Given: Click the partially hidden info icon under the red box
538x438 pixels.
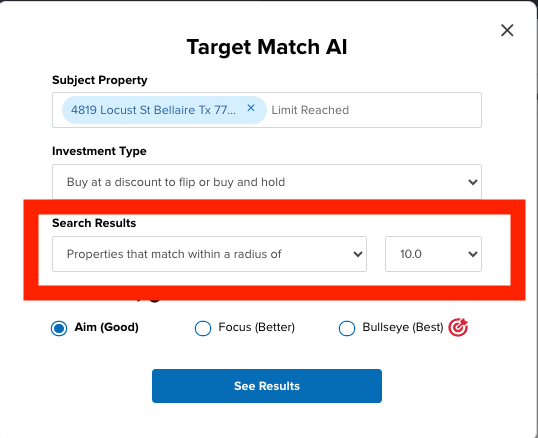Looking at the screenshot, I should [x=155, y=301].
